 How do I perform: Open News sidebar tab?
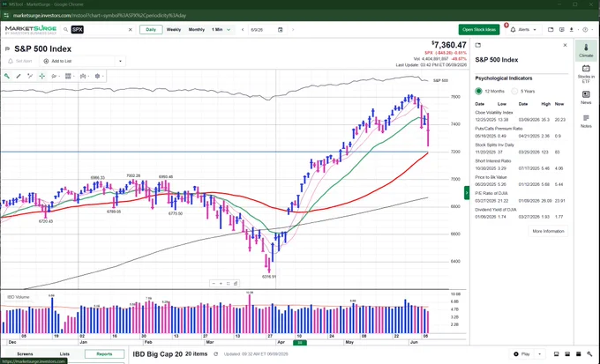click(586, 98)
